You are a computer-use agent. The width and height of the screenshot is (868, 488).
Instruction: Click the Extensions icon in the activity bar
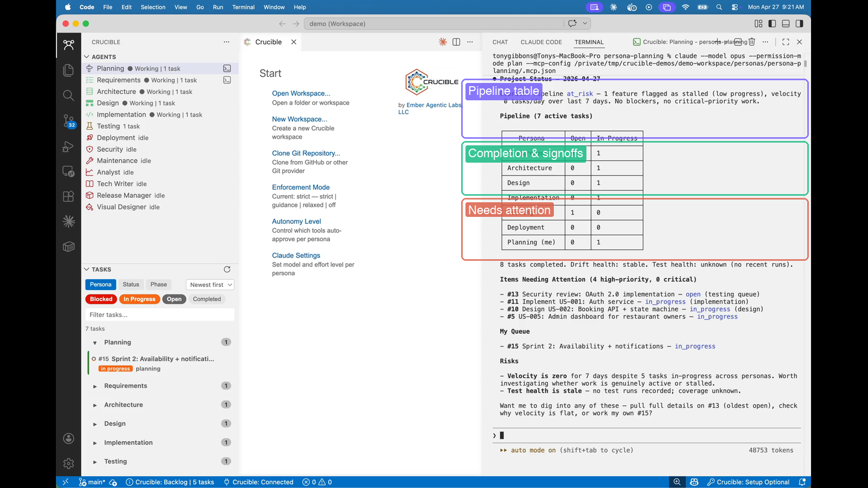tap(68, 196)
